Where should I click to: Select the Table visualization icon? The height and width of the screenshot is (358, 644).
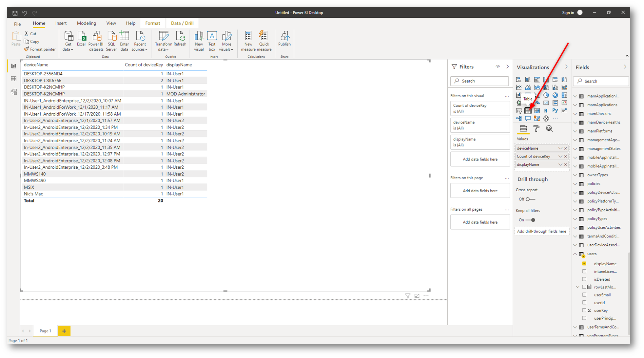(x=528, y=111)
